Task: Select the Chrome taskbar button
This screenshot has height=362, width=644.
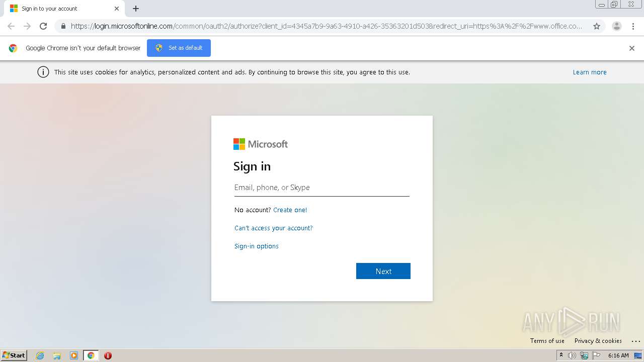Action: click(x=91, y=355)
